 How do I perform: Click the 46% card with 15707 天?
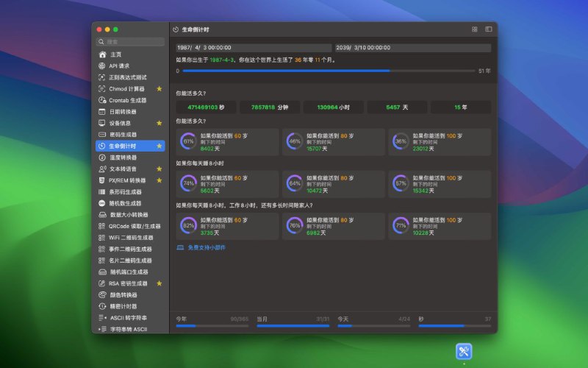(334, 142)
